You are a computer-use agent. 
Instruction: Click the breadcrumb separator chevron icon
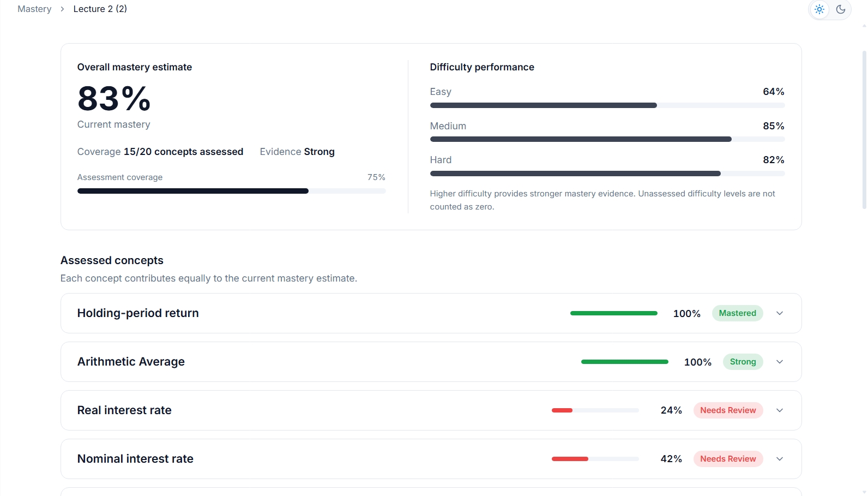click(62, 9)
